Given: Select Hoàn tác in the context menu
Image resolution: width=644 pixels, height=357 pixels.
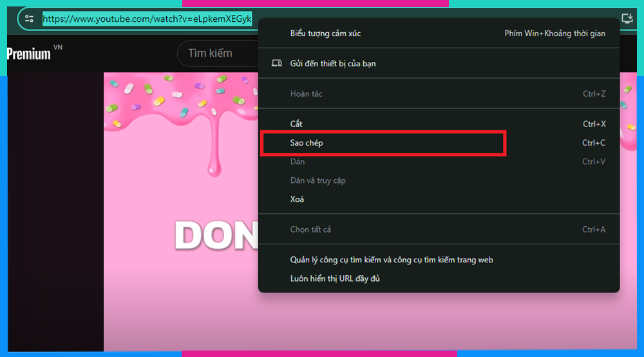Looking at the screenshot, I should coord(307,94).
